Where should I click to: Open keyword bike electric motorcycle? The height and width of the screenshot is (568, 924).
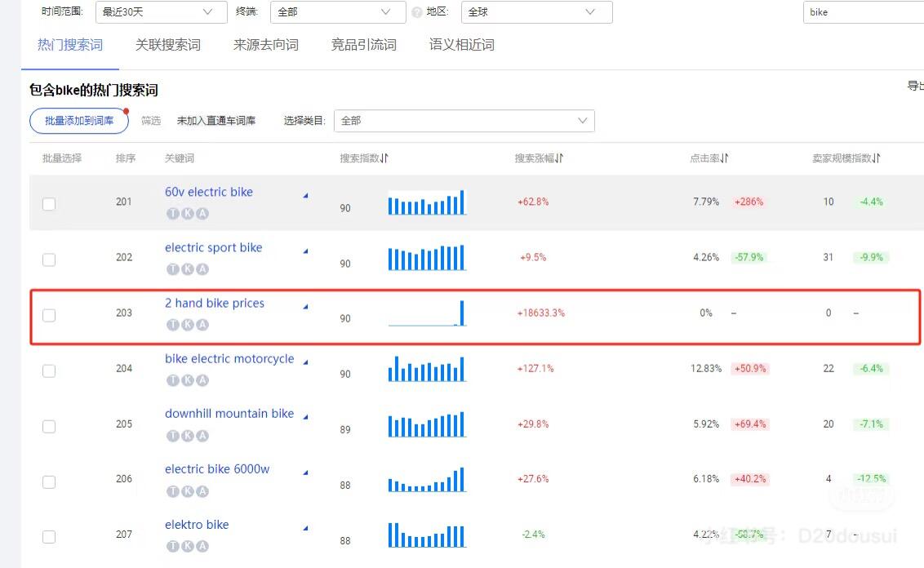point(229,358)
